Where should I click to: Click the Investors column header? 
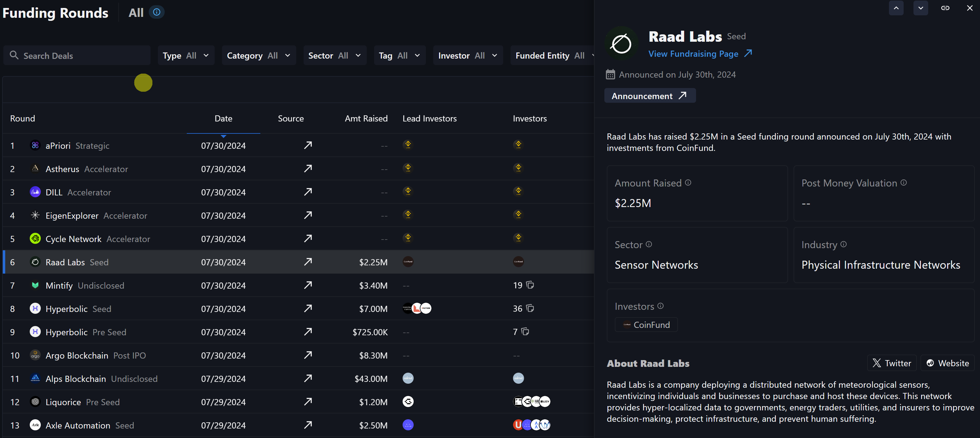point(530,119)
